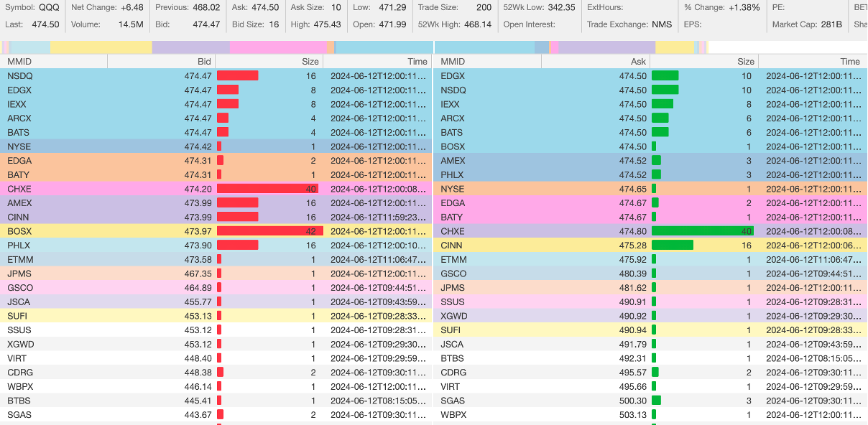Click the 52Wk Low value 342.35
Screen dimensions: 868x425
(561, 7)
